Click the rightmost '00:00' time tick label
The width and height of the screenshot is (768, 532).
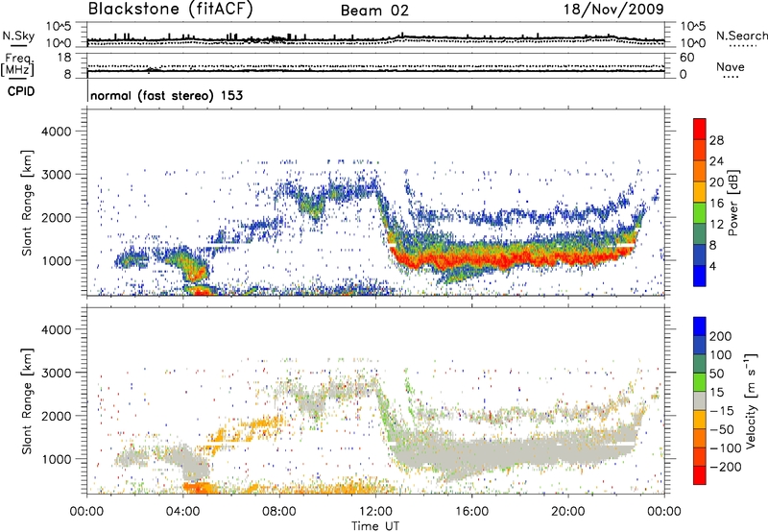(663, 512)
